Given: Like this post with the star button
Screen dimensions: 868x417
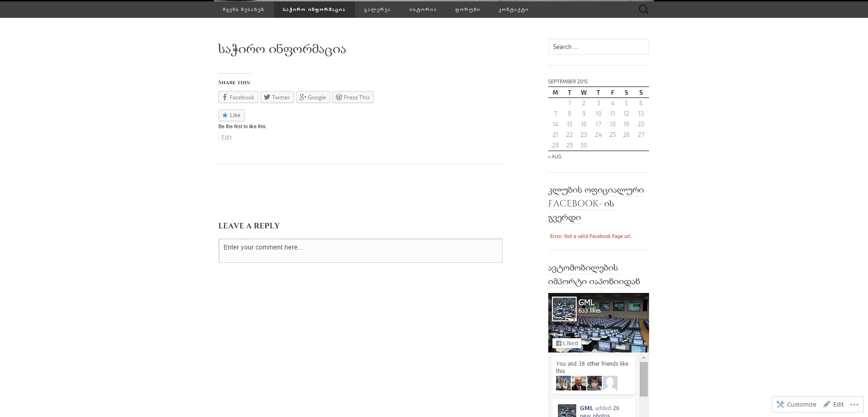Looking at the screenshot, I should tap(231, 115).
